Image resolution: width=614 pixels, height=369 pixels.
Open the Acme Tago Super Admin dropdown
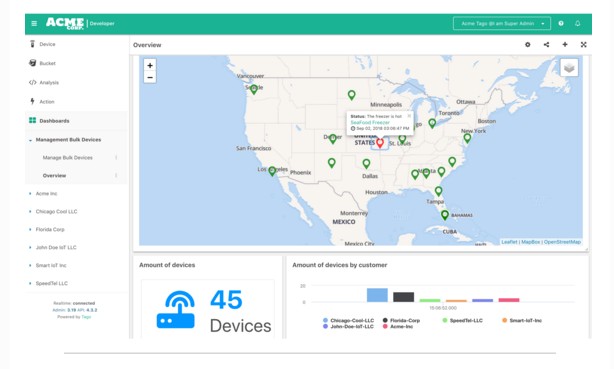click(502, 24)
